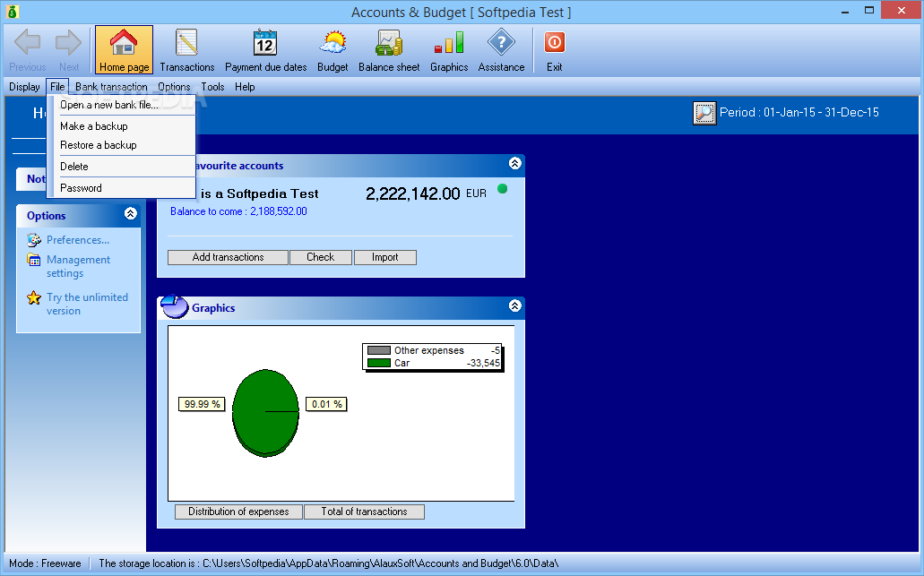
Task: Click Mode : Freeware status entry
Action: tap(45, 563)
